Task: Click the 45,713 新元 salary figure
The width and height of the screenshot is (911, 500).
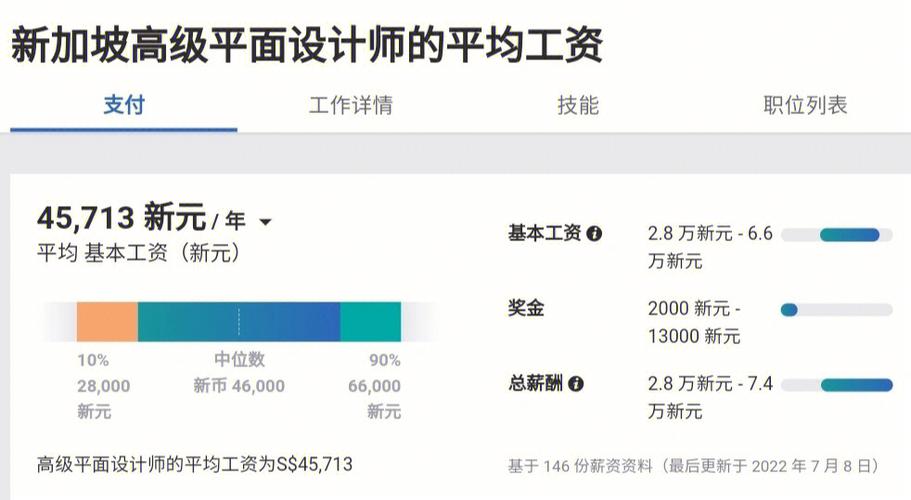Action: [x=121, y=217]
